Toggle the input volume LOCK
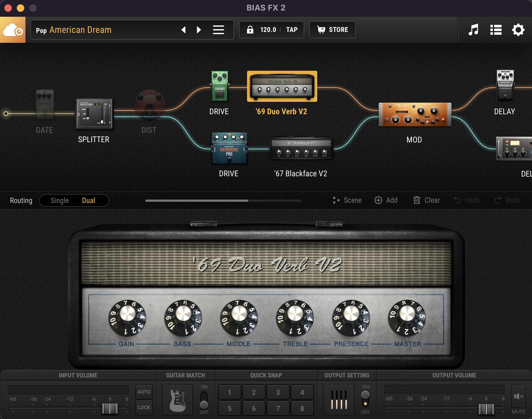 coord(144,408)
